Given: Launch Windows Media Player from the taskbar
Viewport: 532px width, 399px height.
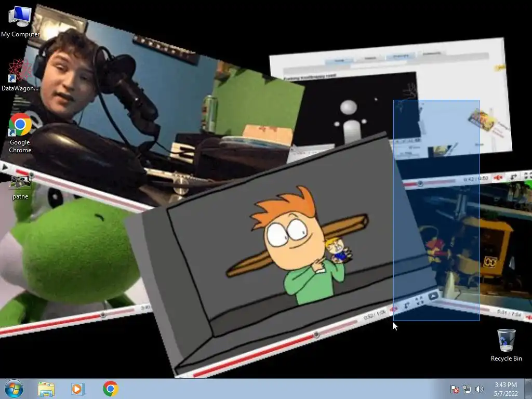Looking at the screenshot, I should [78, 389].
